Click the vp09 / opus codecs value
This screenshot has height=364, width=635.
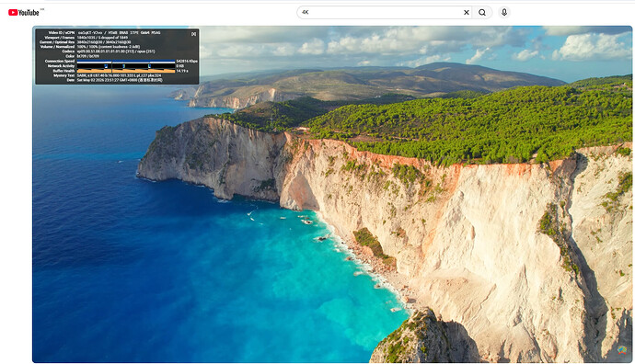tap(116, 51)
